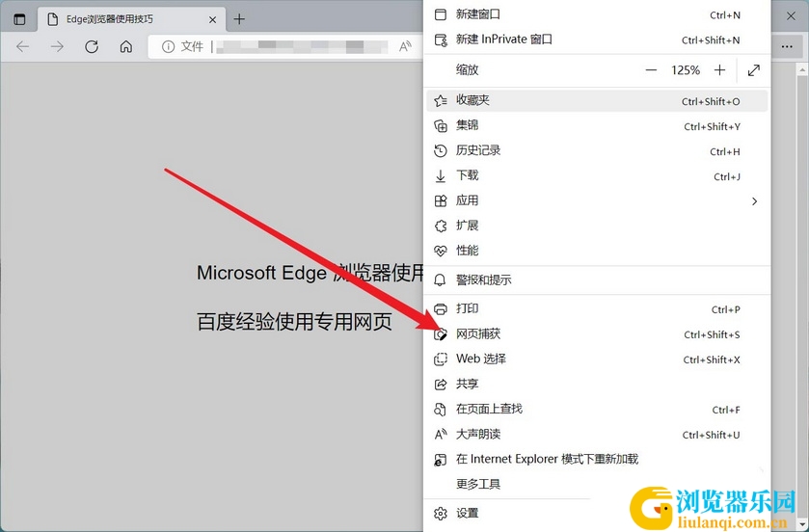Open 扩展 extensions menu item
The image size is (809, 532).
tap(597, 226)
